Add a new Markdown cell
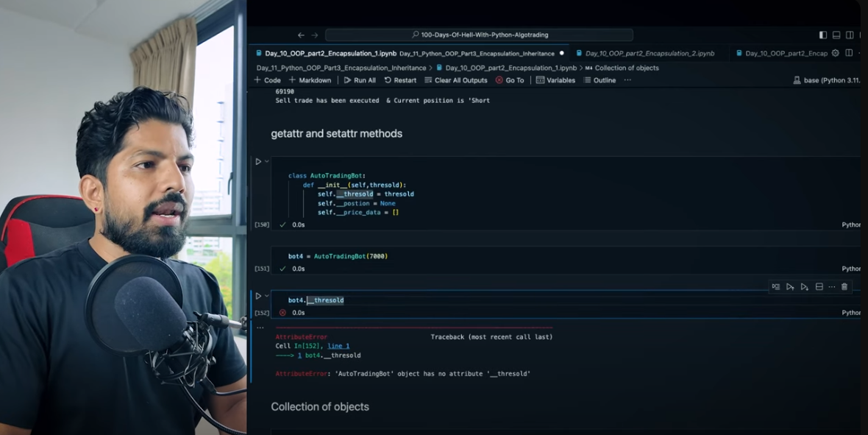868x435 pixels. (x=310, y=80)
